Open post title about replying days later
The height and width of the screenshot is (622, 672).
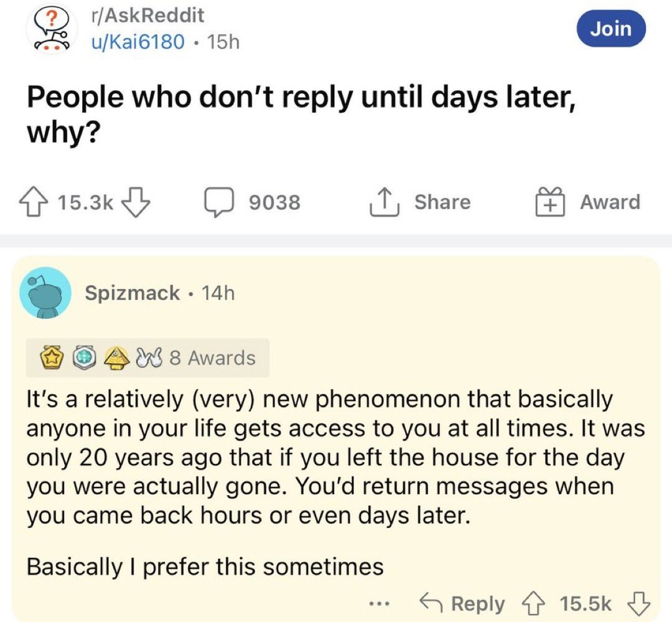tap(299, 113)
